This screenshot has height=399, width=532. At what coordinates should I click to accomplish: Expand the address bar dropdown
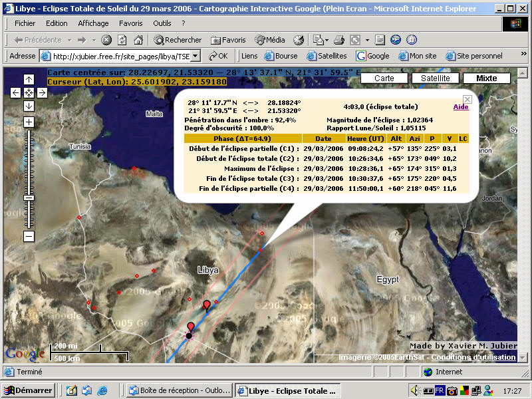(x=196, y=56)
